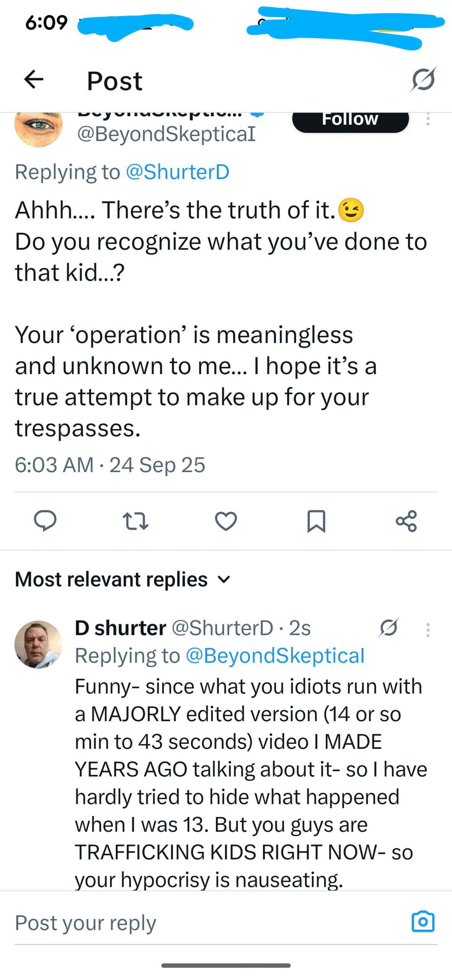Bookmark this post
452x980 pixels.
tap(316, 521)
